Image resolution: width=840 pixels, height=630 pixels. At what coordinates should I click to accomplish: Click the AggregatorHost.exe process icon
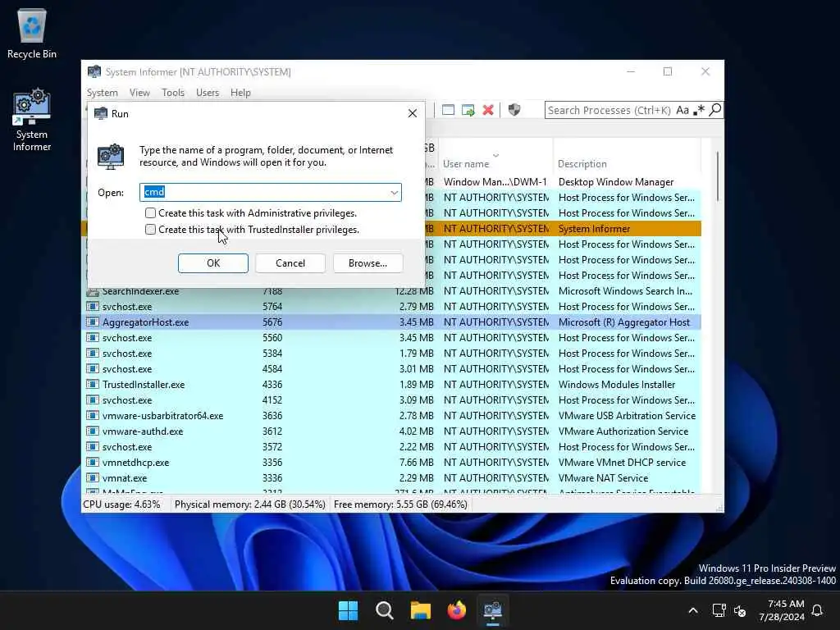(93, 322)
